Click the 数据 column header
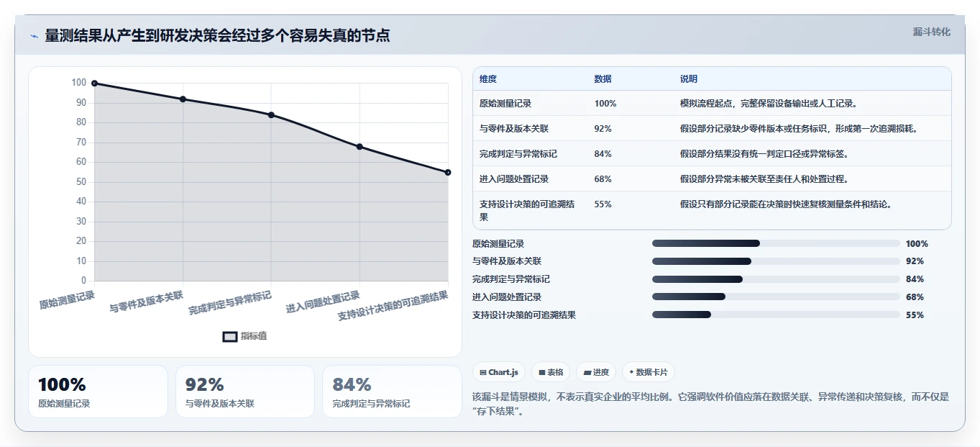980x447 pixels. coord(603,79)
